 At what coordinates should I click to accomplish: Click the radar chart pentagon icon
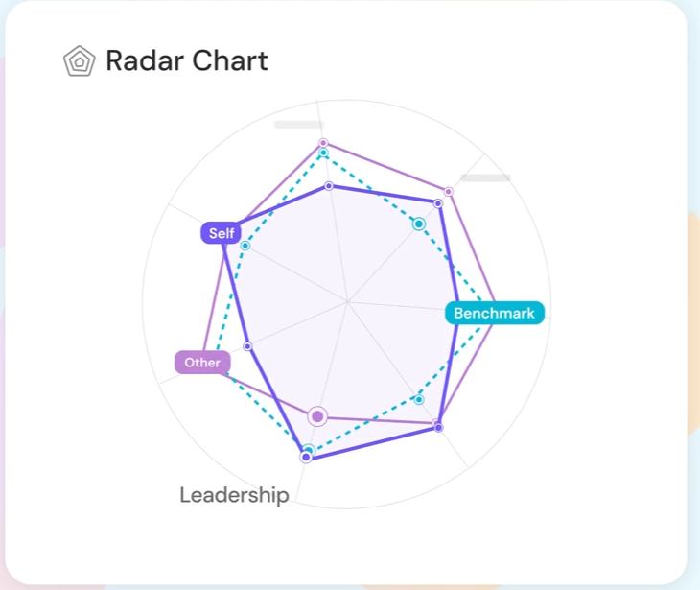79,61
